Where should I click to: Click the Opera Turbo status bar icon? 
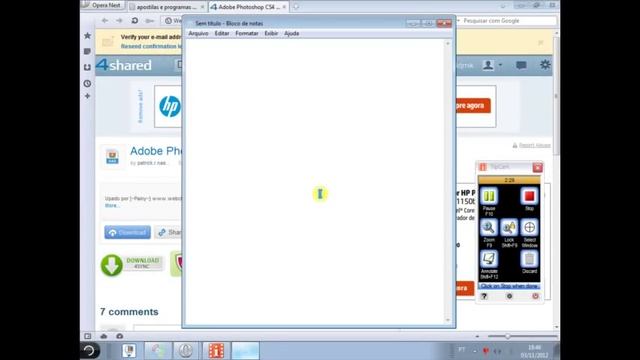click(120, 336)
